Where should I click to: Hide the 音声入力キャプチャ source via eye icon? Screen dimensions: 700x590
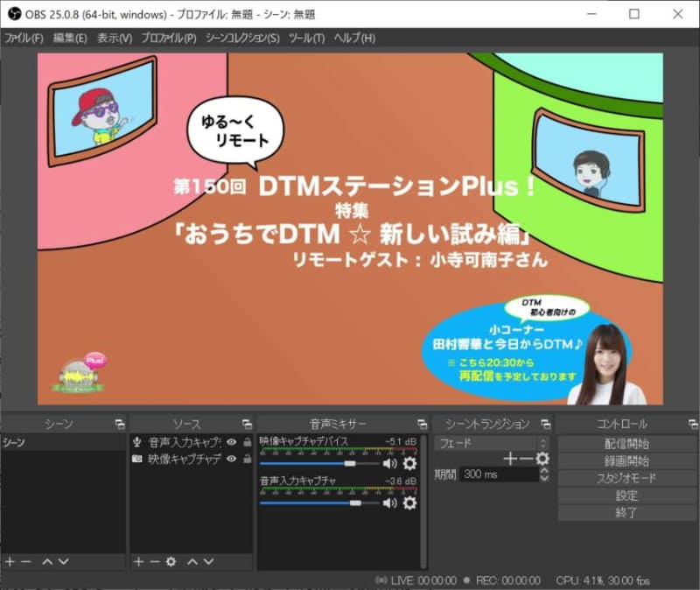pyautogui.click(x=231, y=442)
